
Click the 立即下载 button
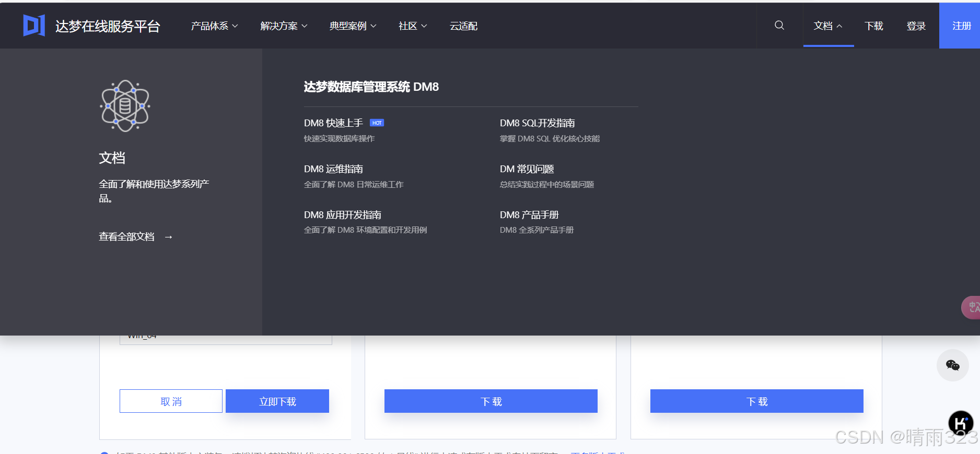[277, 401]
